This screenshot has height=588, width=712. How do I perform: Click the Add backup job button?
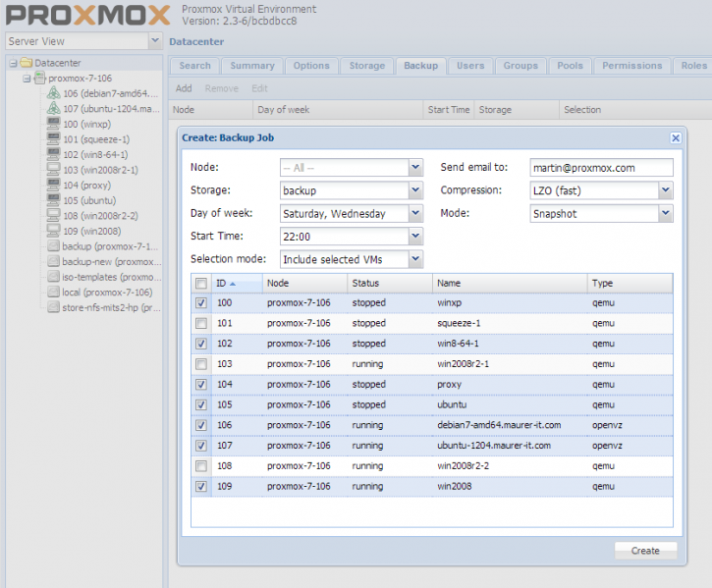click(x=184, y=88)
